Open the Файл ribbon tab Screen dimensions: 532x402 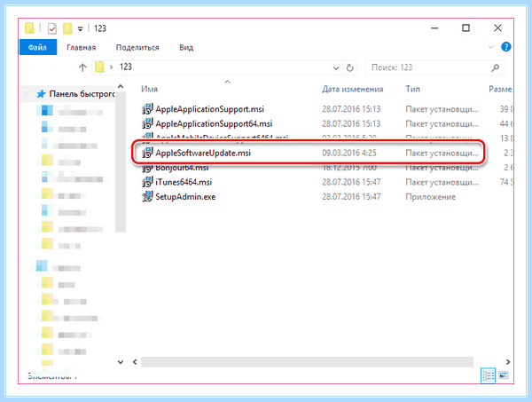pos(37,47)
